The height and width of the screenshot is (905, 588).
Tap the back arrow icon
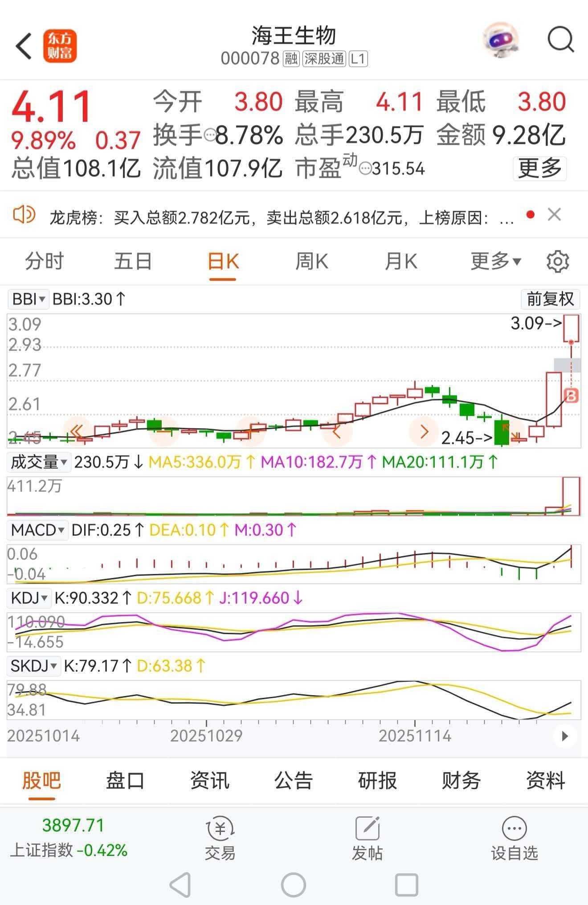click(x=24, y=46)
